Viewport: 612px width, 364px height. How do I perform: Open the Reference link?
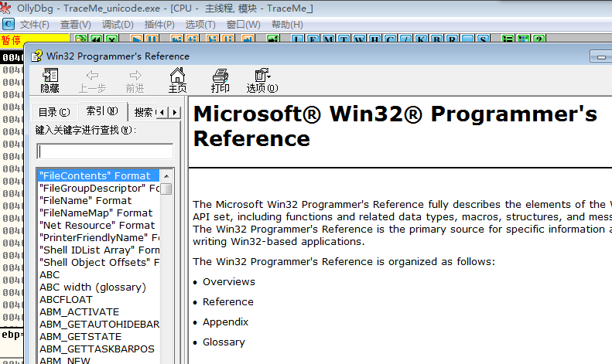(228, 302)
